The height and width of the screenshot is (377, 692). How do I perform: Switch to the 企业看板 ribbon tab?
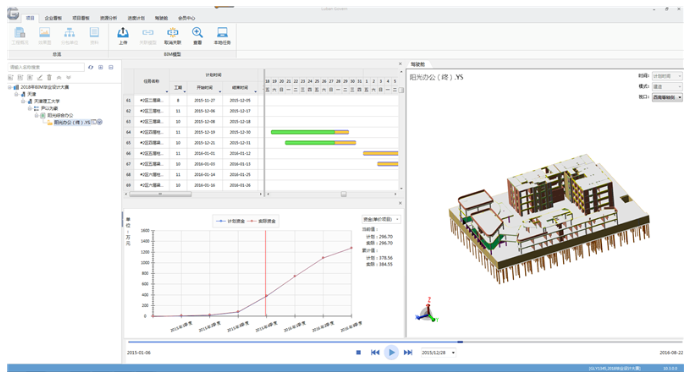(53, 18)
